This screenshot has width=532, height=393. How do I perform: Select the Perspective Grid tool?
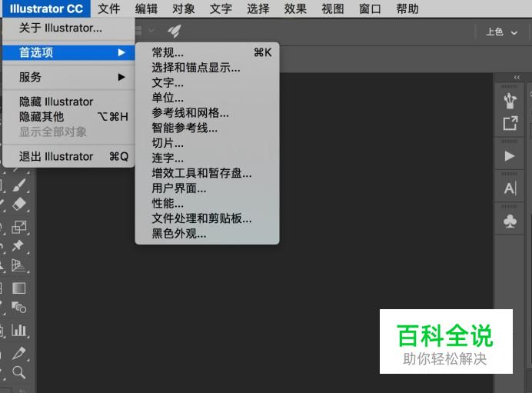click(18, 266)
